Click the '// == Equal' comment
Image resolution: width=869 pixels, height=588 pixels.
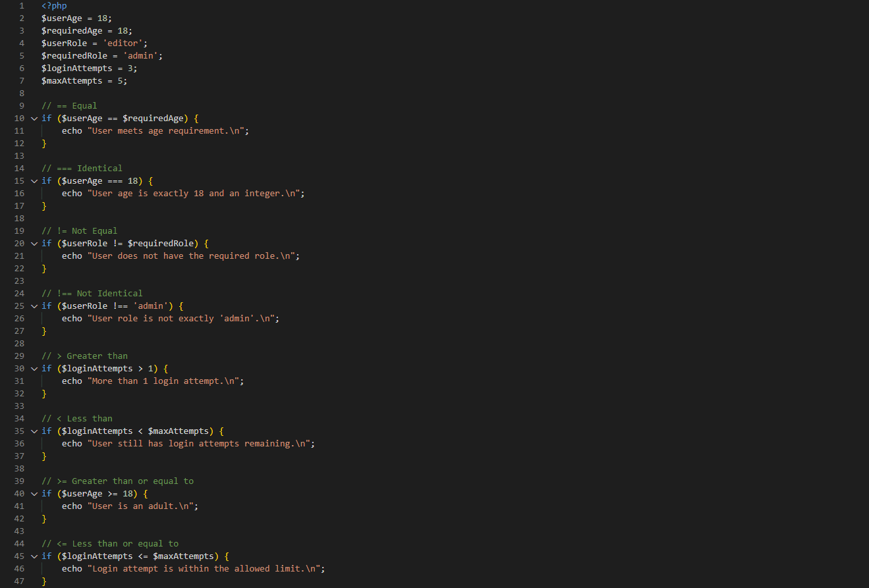pyautogui.click(x=69, y=106)
